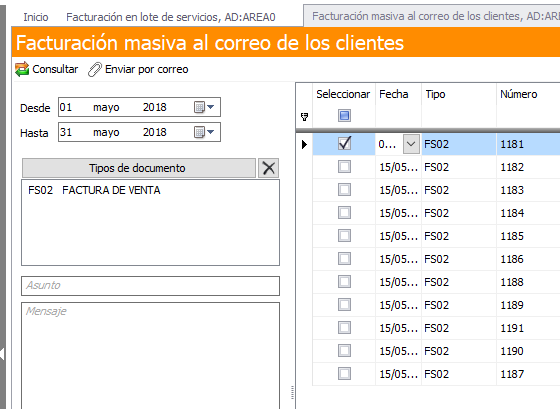Screen dimensions: 560x409
Task: Click the number cell 1182
Action: (528, 167)
